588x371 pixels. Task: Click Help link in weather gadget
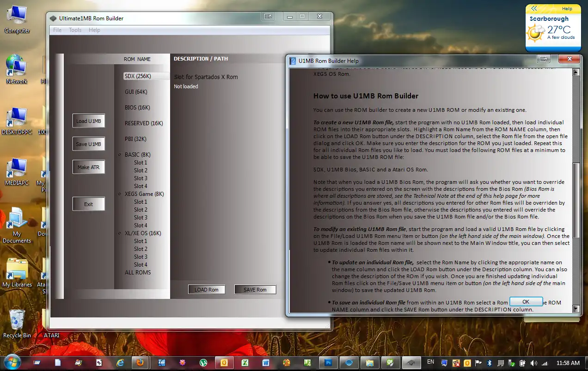click(567, 9)
